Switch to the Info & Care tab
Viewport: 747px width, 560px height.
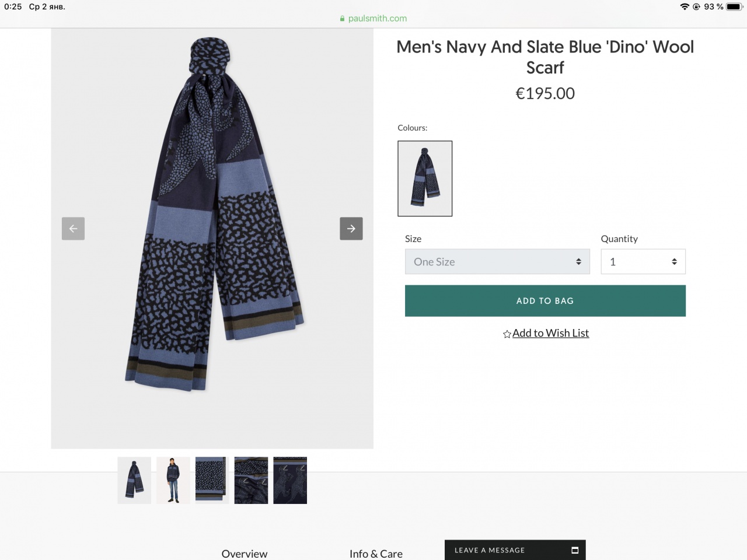376,554
